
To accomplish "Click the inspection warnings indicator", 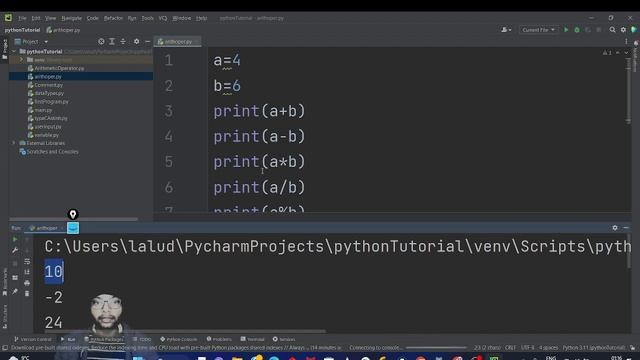I will (x=607, y=53).
